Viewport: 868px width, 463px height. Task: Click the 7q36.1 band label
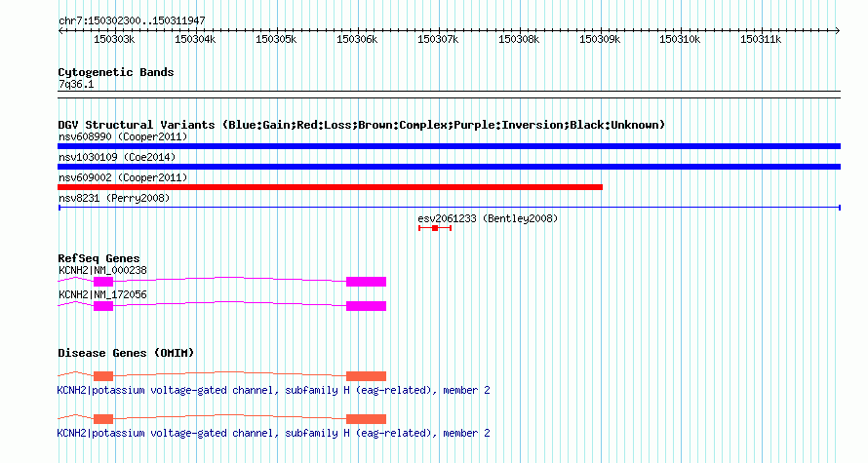click(x=76, y=85)
